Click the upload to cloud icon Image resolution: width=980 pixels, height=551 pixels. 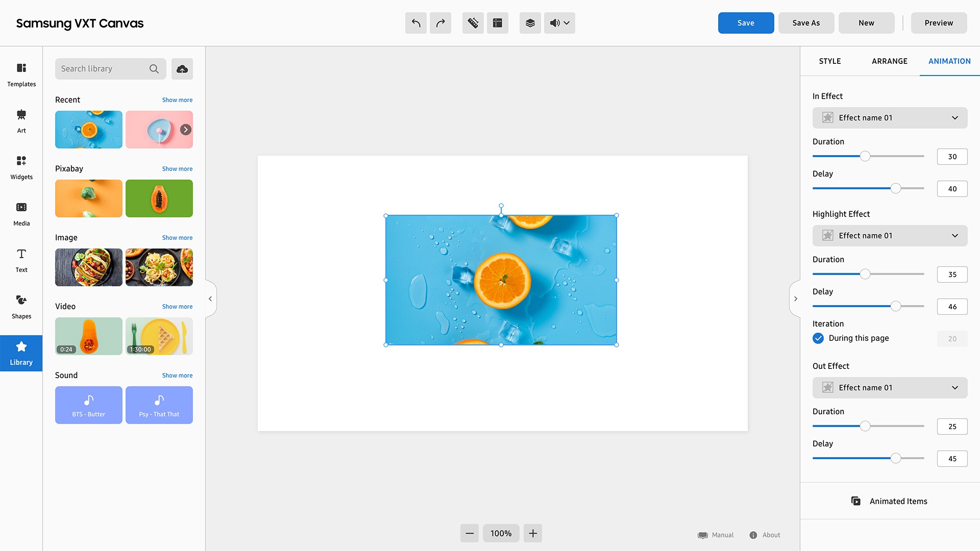[182, 69]
